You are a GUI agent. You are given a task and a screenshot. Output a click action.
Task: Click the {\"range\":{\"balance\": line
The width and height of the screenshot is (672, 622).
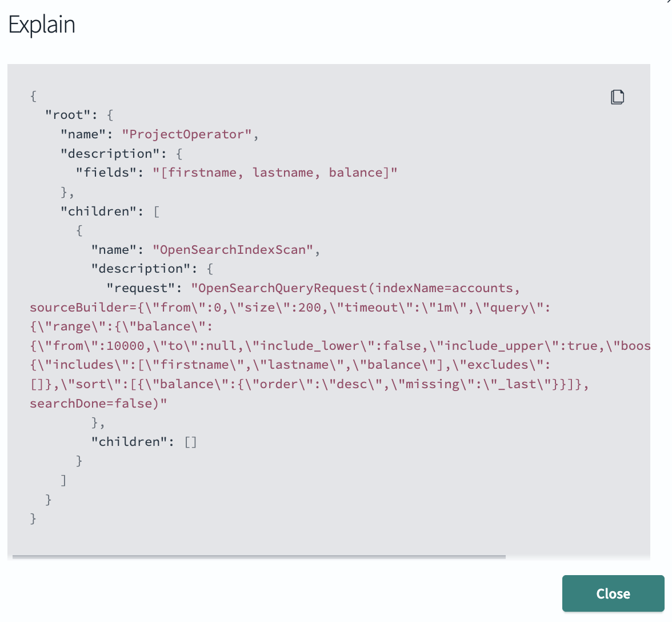click(121, 326)
